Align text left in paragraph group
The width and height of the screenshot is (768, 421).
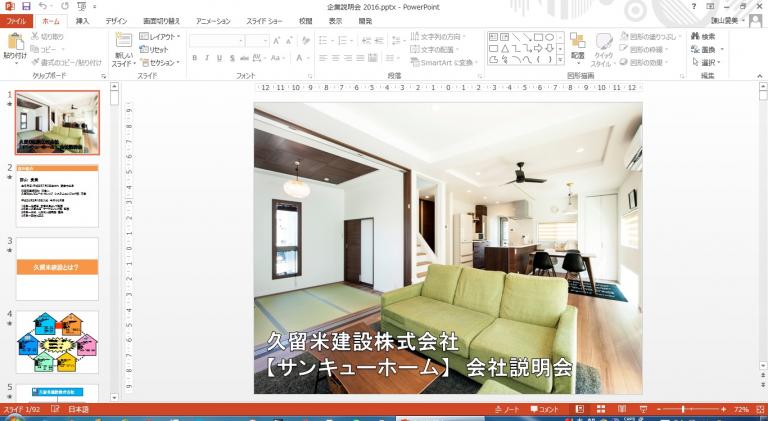323,58
